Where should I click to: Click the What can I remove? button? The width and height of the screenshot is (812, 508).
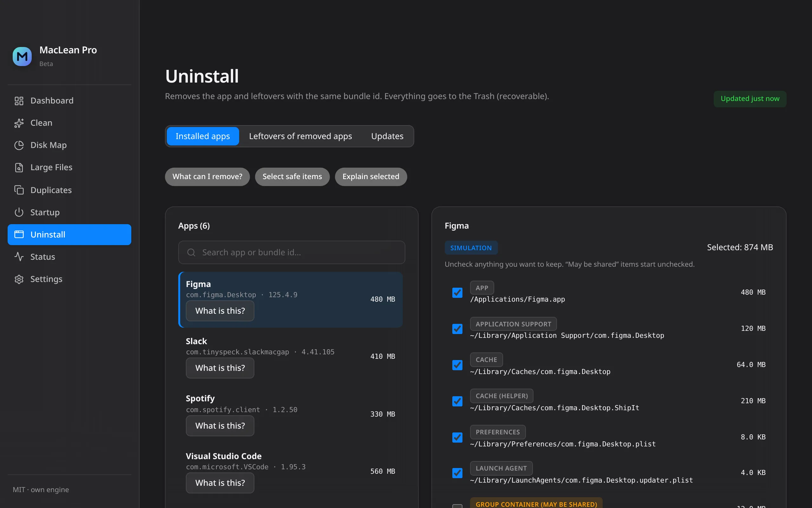(207, 177)
